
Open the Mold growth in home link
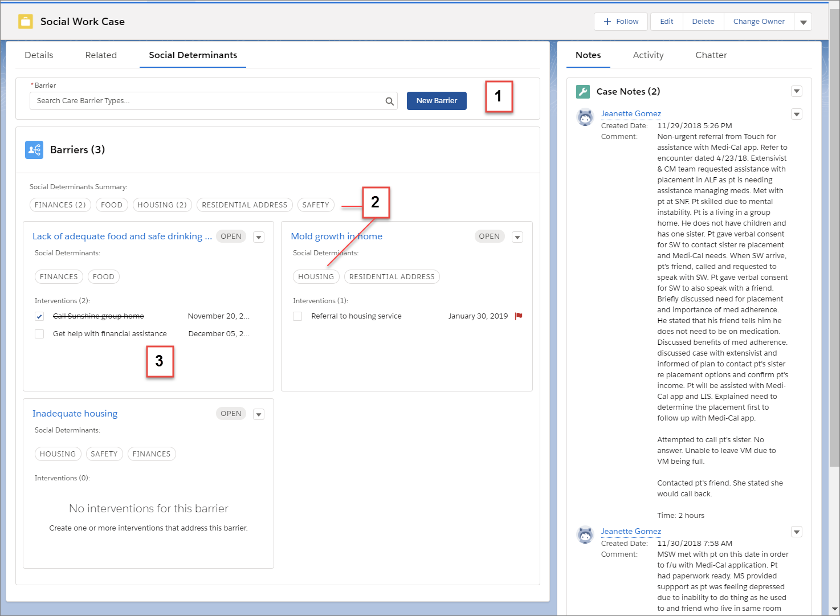[337, 236]
